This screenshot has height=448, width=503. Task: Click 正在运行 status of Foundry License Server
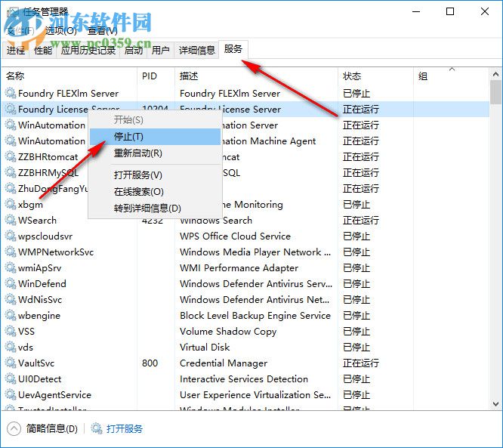point(361,110)
